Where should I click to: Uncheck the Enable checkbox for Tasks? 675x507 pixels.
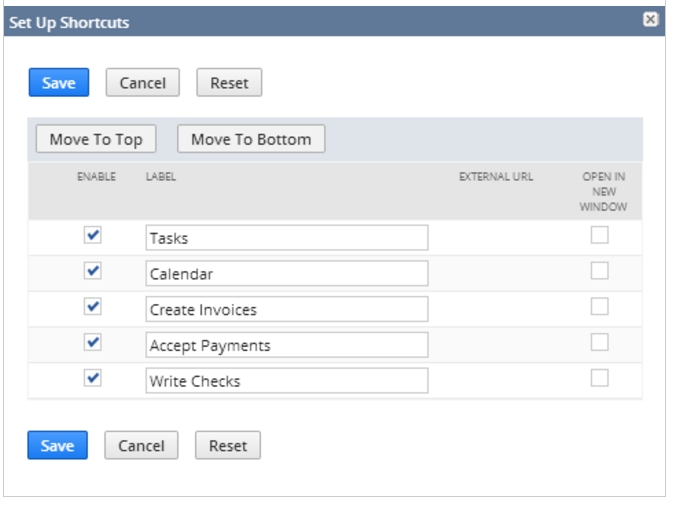(x=93, y=235)
